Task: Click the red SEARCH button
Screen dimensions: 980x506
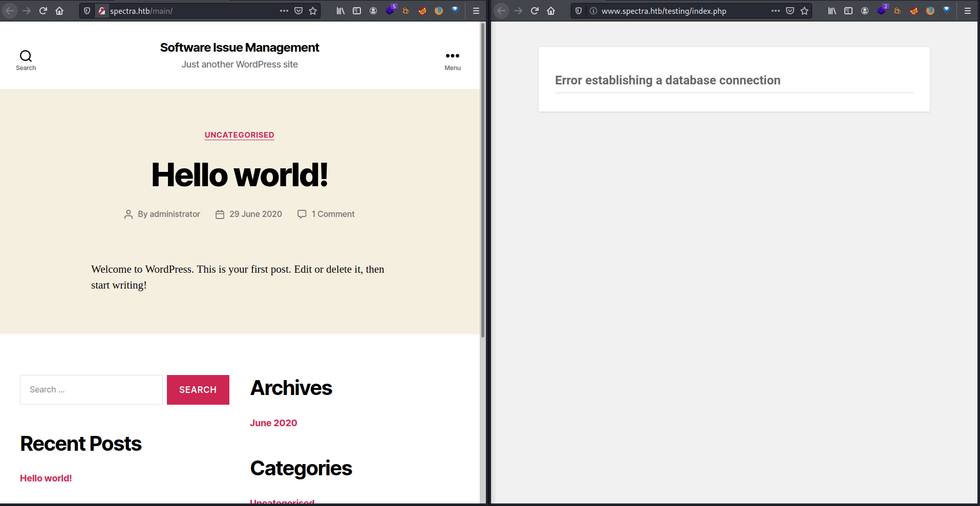Action: 198,390
